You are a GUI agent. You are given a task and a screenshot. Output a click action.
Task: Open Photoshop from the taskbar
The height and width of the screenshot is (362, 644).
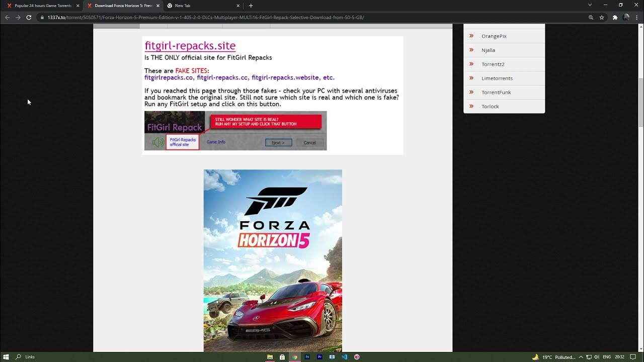click(x=307, y=357)
